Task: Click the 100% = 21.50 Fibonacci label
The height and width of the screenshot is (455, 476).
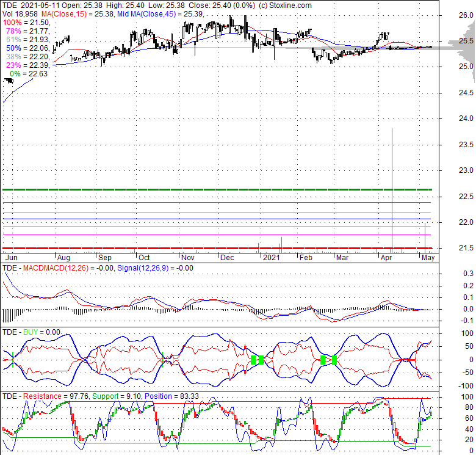Action: (x=26, y=23)
